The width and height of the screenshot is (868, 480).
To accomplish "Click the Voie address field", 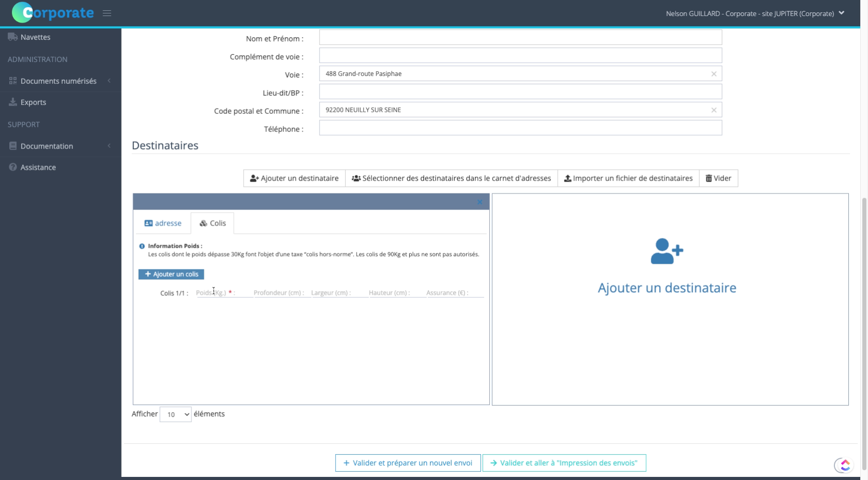I will pos(520,73).
